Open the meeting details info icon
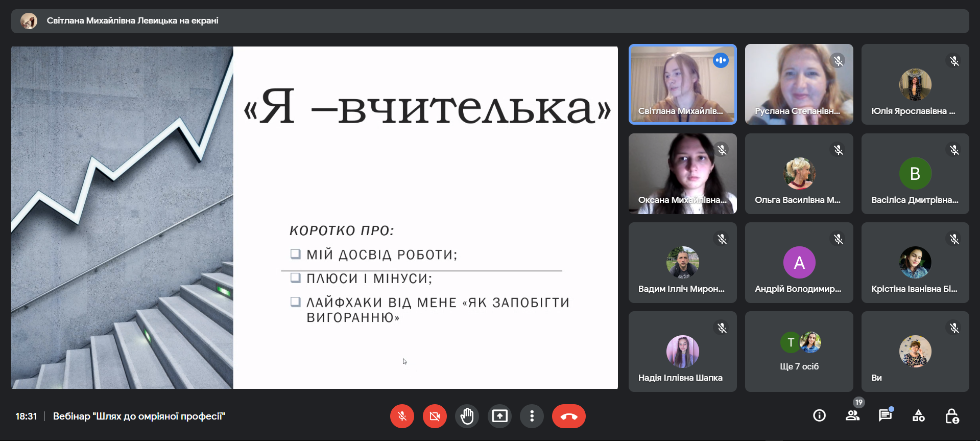980x441 pixels. 819,416
